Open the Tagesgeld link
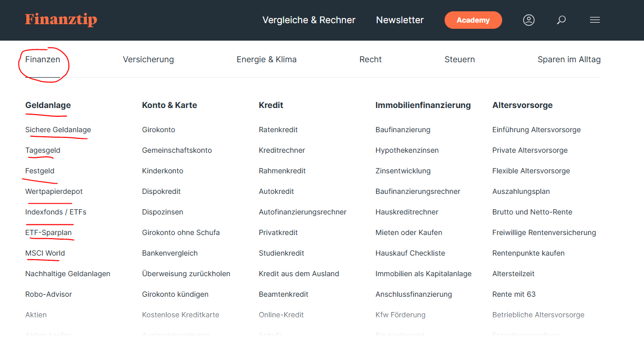The image size is (644, 342). (x=43, y=150)
